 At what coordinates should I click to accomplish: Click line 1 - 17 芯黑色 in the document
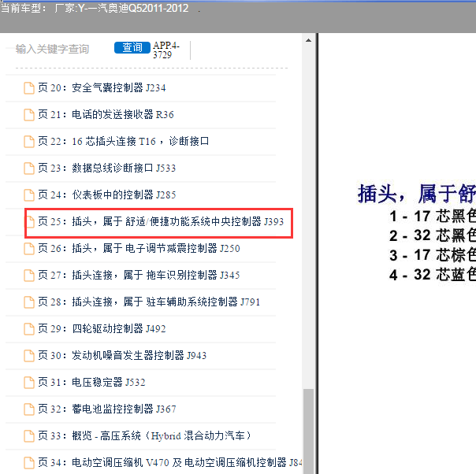click(433, 217)
